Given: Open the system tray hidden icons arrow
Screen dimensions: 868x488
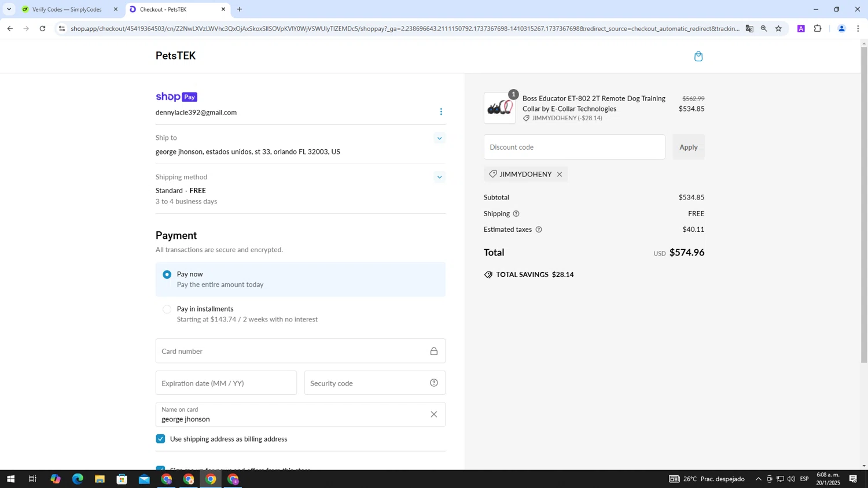Looking at the screenshot, I should click(x=758, y=479).
